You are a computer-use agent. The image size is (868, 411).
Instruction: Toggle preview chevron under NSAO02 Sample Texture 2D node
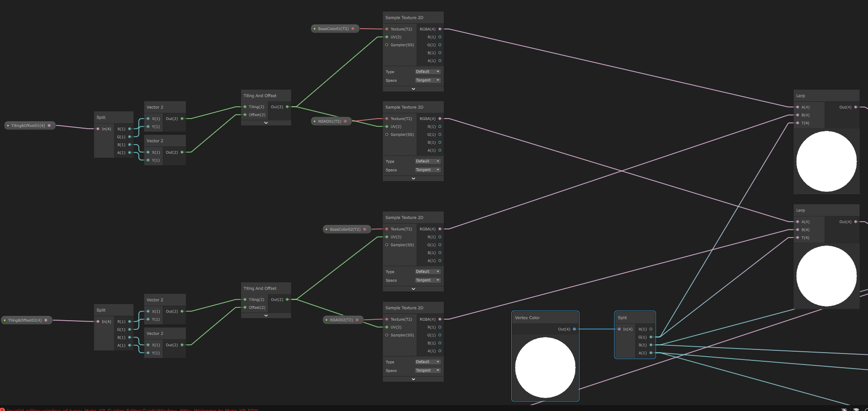(x=413, y=379)
